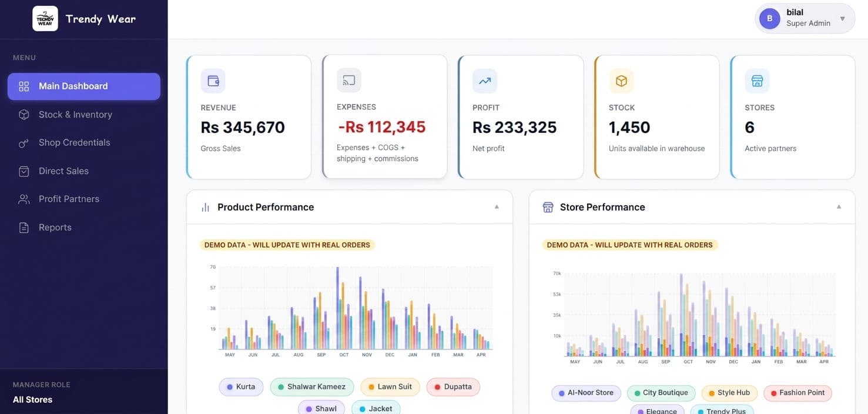Select the Reports document icon
Screen dimensions: 868x414
[21, 226]
